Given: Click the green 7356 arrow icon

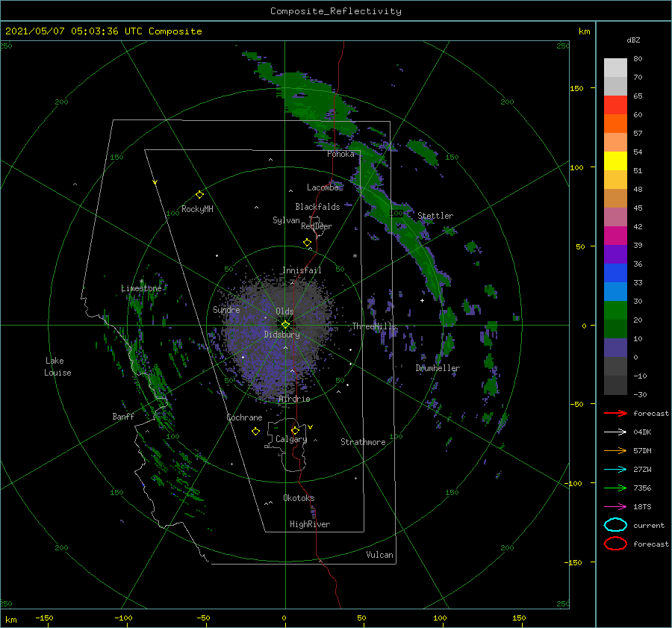Looking at the screenshot, I should coord(615,488).
